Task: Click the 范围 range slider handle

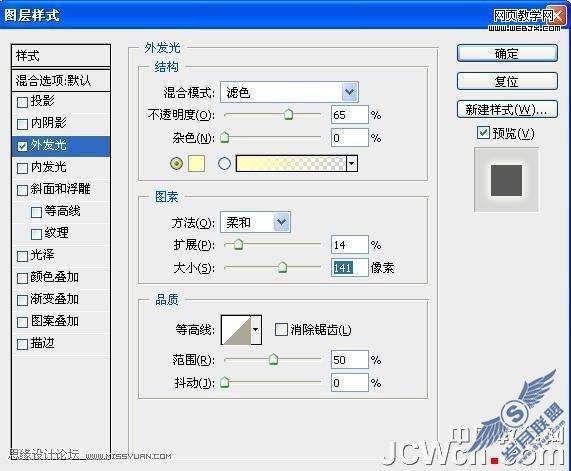Action: pos(273,360)
